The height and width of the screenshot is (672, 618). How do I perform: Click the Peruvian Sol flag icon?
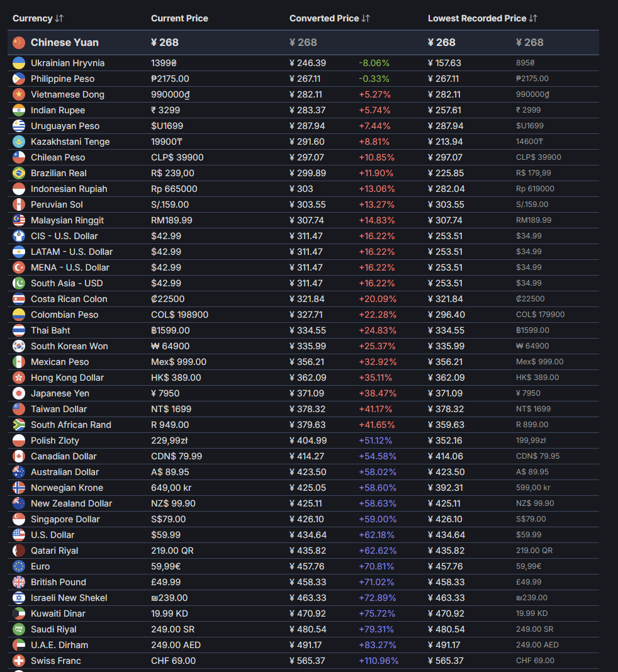(19, 204)
